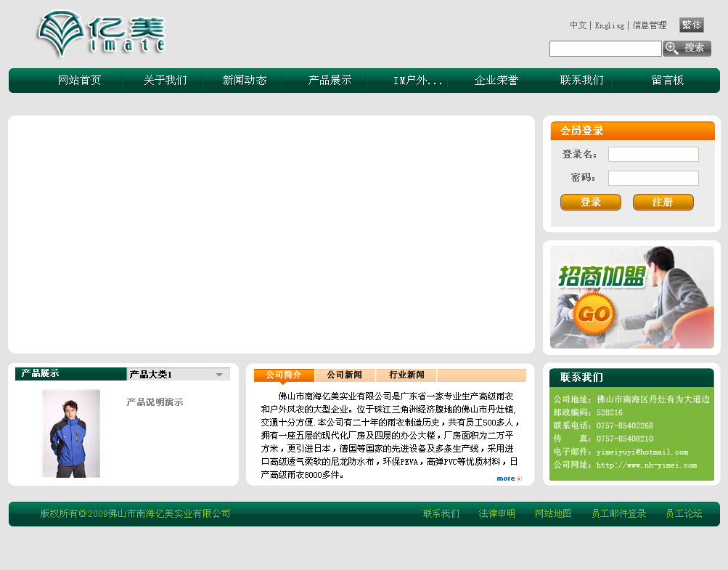This screenshot has height=570, width=728.
Task: Switch to the 公司新闻 tab
Action: (x=344, y=375)
